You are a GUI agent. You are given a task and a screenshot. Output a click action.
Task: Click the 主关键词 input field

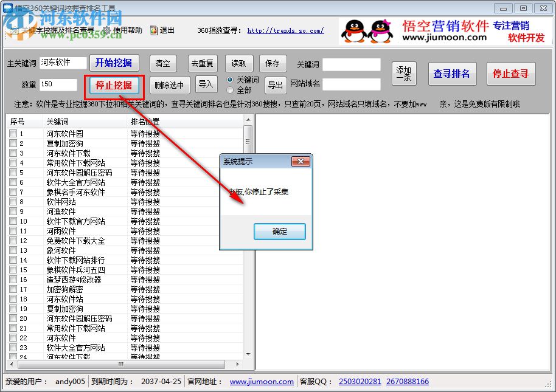(x=63, y=63)
